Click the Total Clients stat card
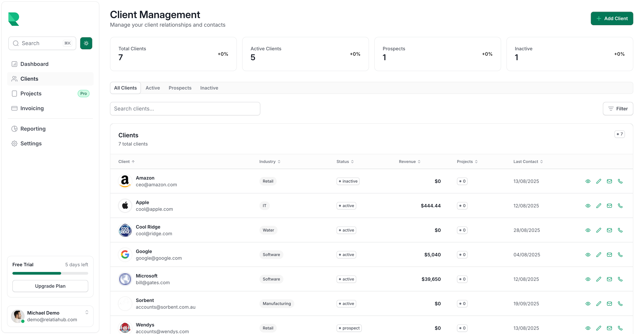This screenshot has width=644, height=334. tap(173, 54)
